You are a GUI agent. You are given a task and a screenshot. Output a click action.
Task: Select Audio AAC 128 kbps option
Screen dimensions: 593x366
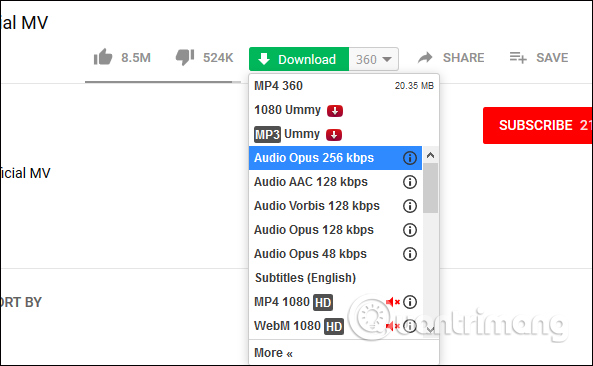click(x=335, y=182)
